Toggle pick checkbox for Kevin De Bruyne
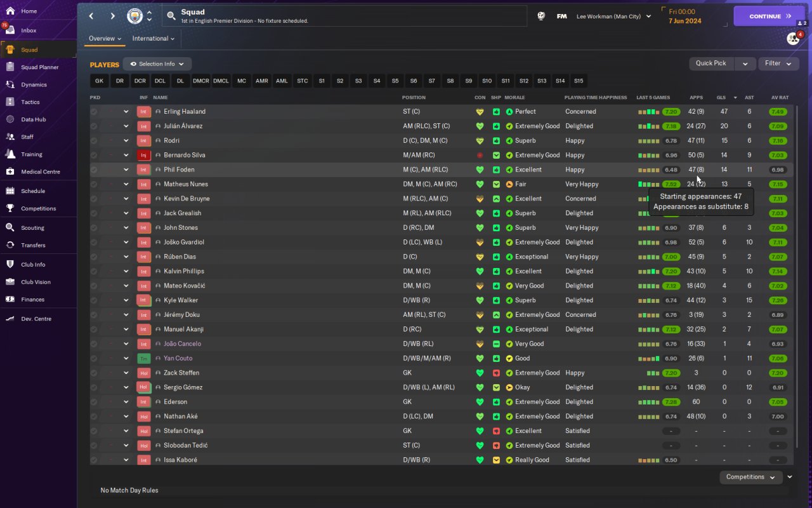Screen dimensions: 812x508 (x=94, y=199)
